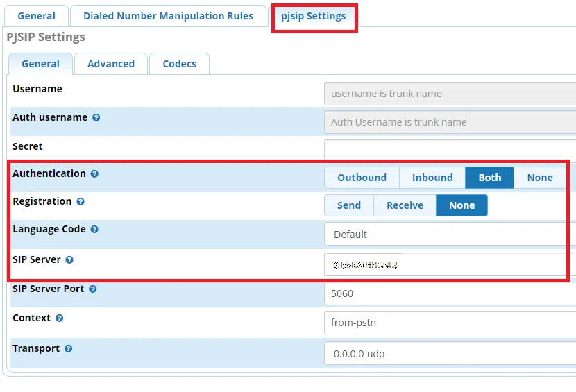Select the pjsip Settings tab
576x392 pixels.
tap(314, 16)
